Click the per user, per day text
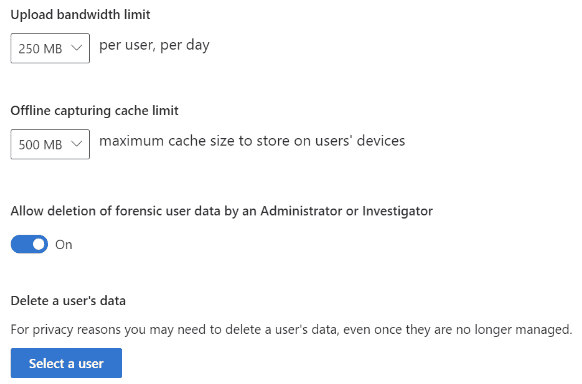Viewport: 582px width, 384px height. click(154, 45)
